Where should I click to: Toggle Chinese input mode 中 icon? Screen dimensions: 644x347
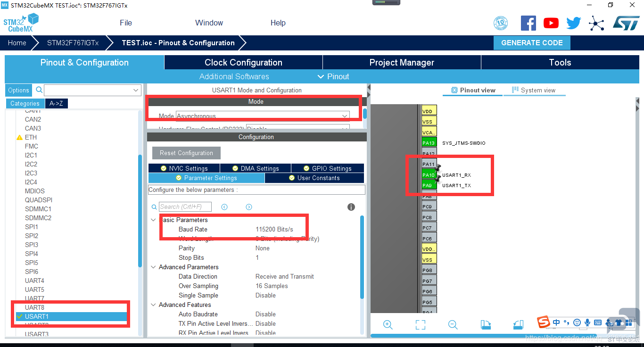[557, 322]
